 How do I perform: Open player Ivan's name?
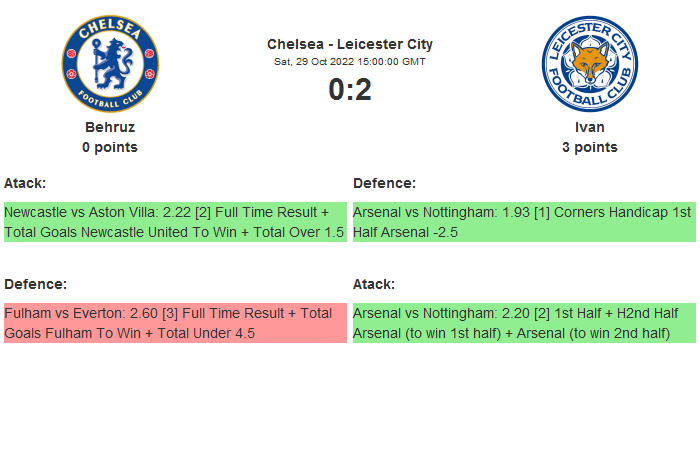coord(589,127)
